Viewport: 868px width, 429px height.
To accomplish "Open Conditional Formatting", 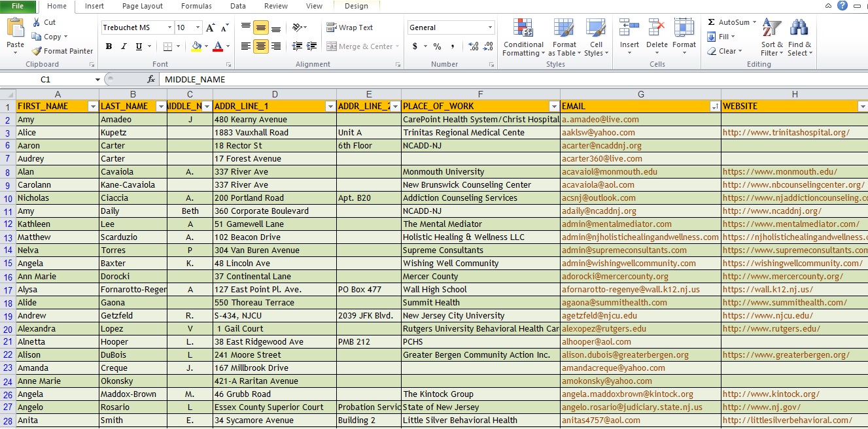I will click(523, 38).
